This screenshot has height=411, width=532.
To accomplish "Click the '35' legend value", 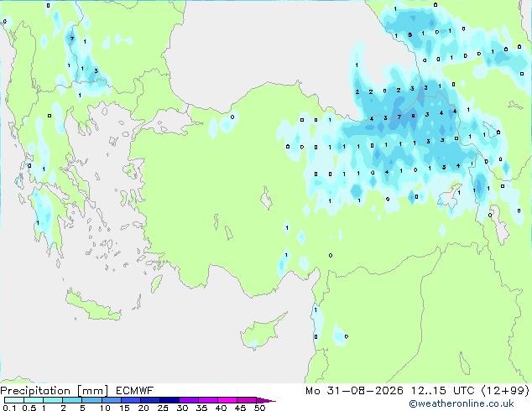I will tap(201, 408).
